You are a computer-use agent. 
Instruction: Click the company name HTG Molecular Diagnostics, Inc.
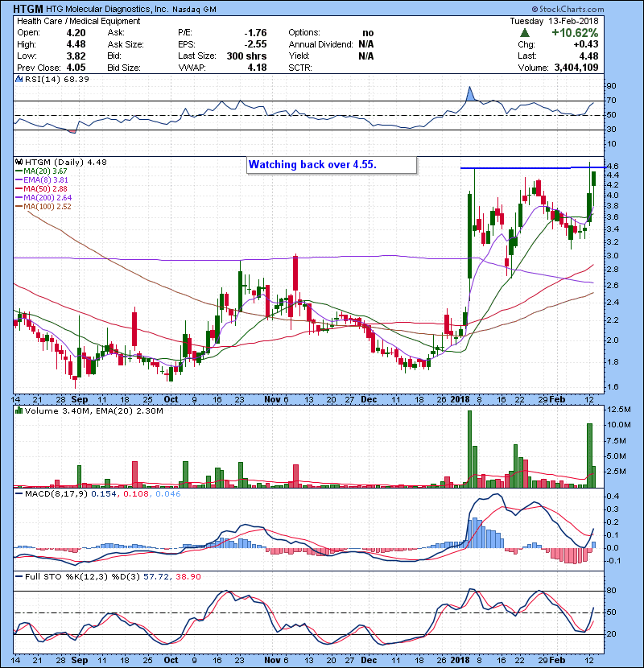tap(107, 9)
